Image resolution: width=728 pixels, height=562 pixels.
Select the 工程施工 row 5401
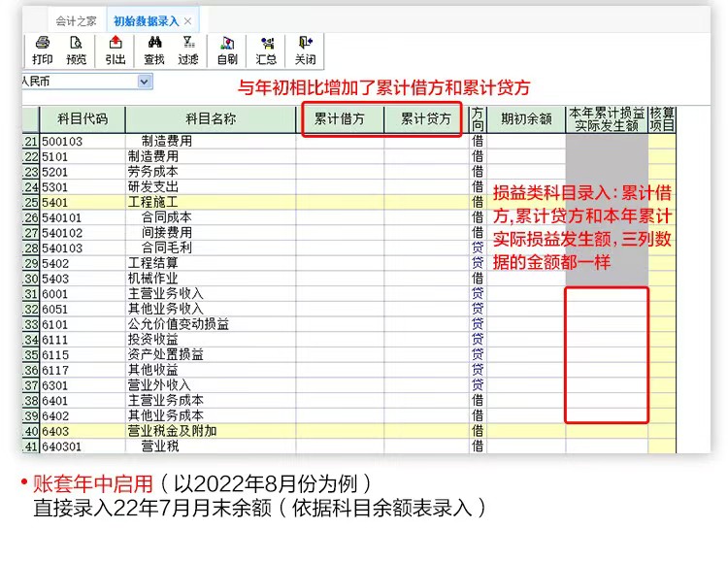[153, 202]
